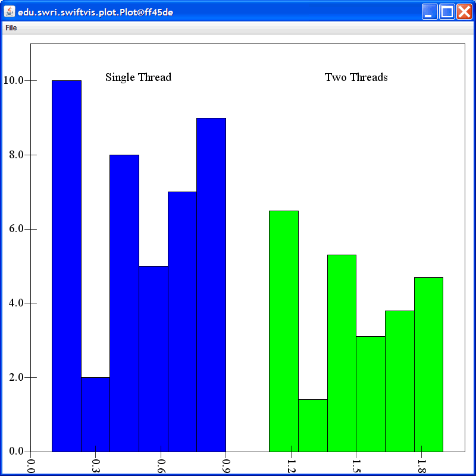Click the window title edu.swri.swiftvis.plot.Plot@ff45de

[96, 12]
